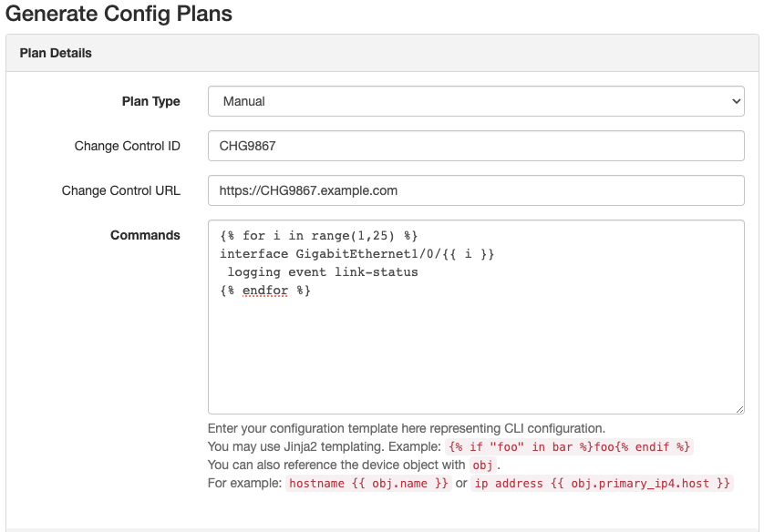Select the Change Control URL text field
Viewport: 764px width, 532px height.
[474, 190]
